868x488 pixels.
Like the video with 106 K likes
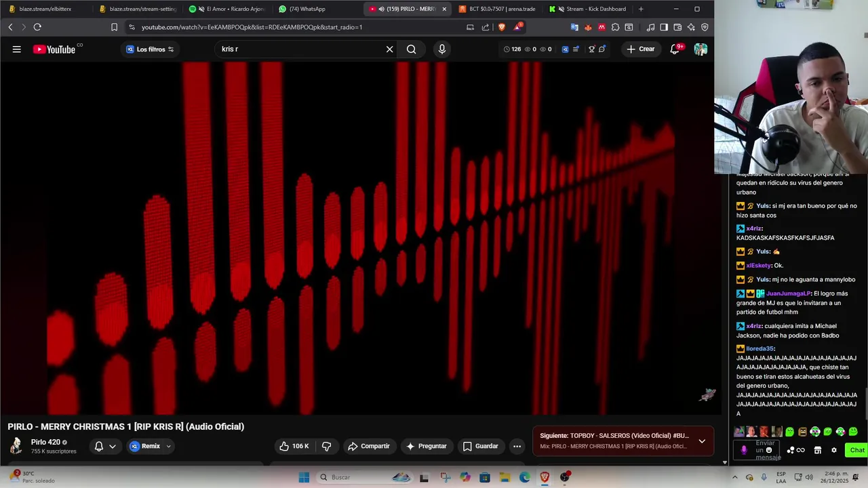click(x=294, y=446)
